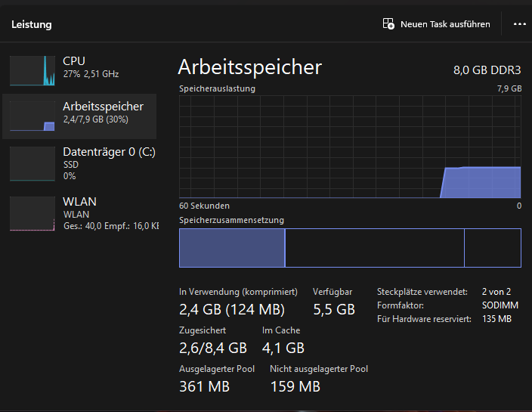This screenshot has width=532, height=412.
Task: Click the Im Cache 4,1 GB value
Action: point(283,348)
